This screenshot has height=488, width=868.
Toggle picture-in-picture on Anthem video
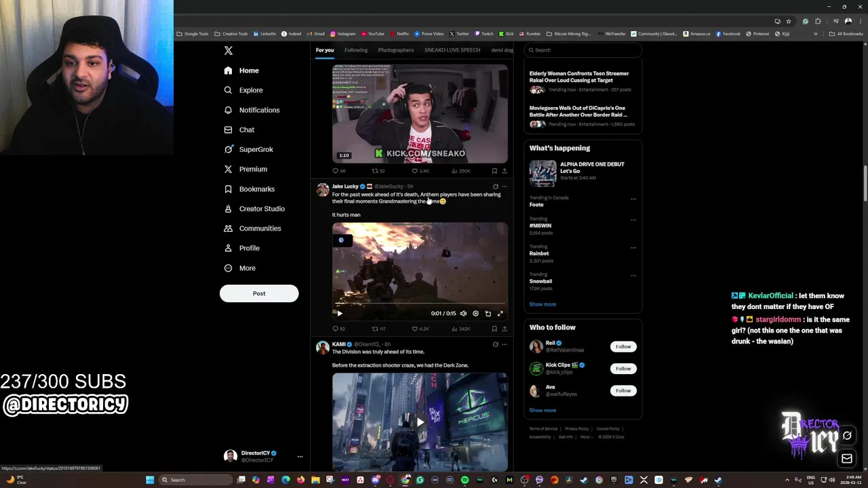coord(488,313)
